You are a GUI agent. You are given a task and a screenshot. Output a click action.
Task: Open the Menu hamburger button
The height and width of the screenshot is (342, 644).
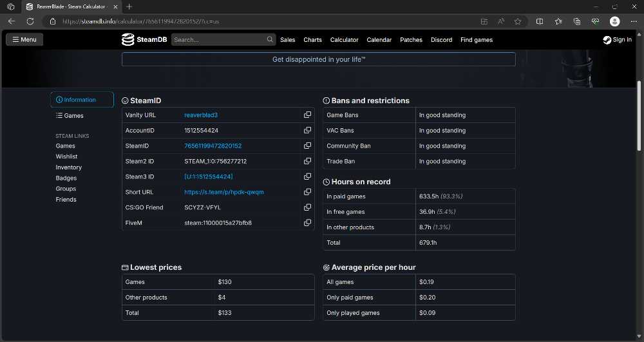click(24, 39)
